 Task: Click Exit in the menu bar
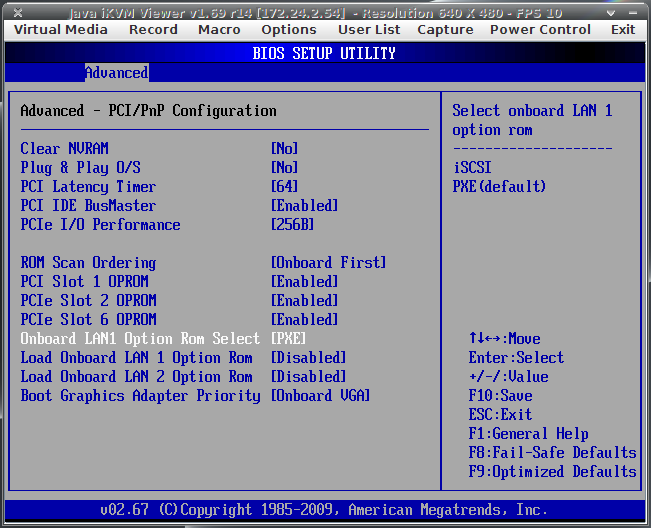point(623,29)
